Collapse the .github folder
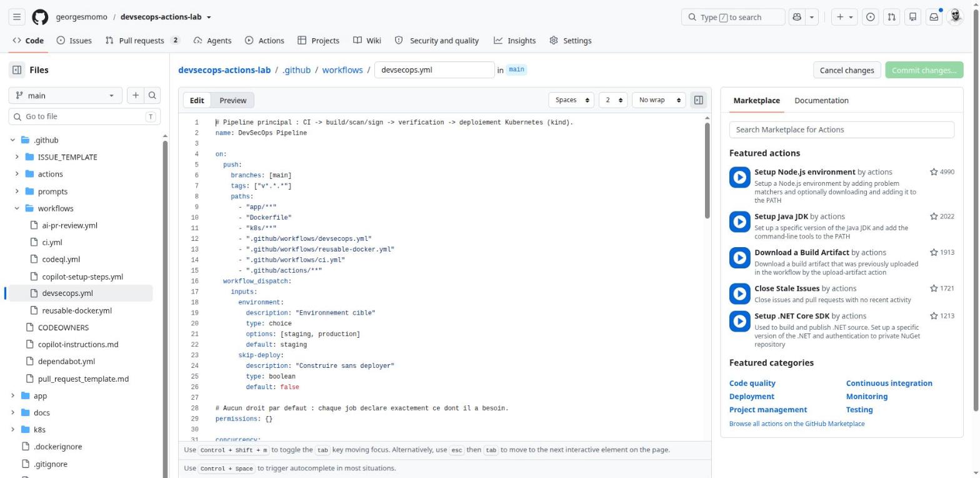 12,140
